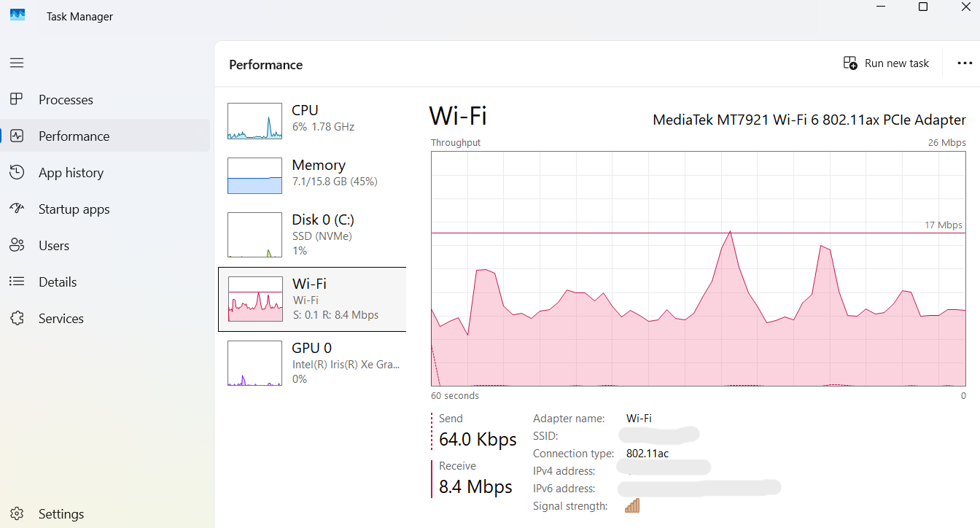The height and width of the screenshot is (528, 980).
Task: Click the 26 Mbps graph scale label
Action: point(947,142)
